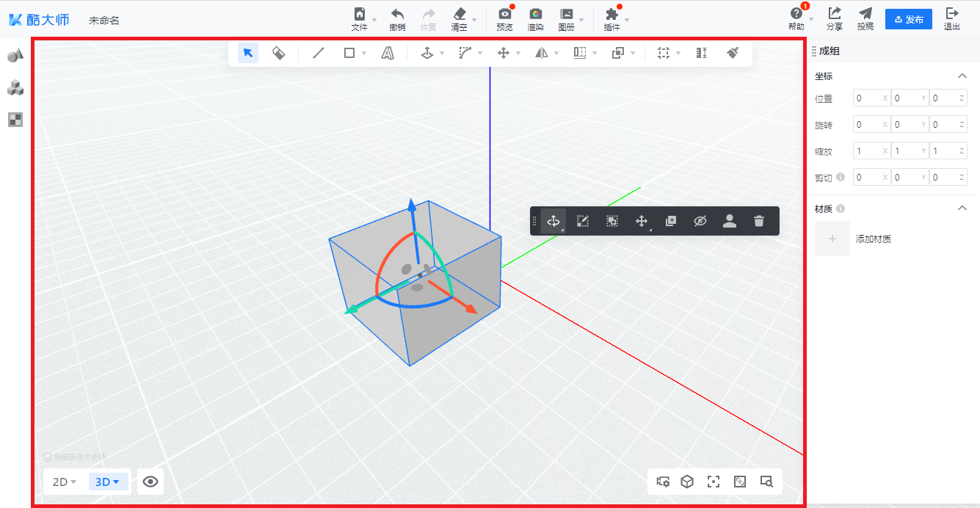Click the 恢复 redo button
The image size is (980, 508).
click(x=429, y=19)
